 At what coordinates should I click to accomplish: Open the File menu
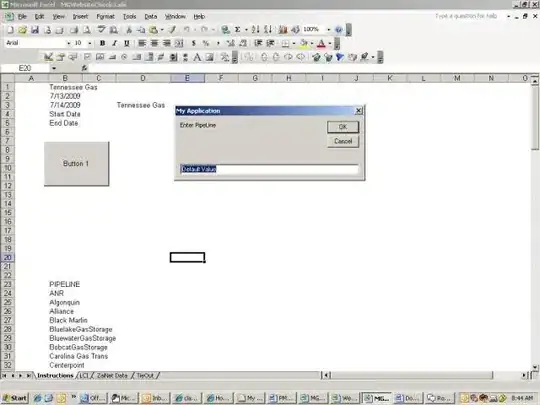coord(22,17)
